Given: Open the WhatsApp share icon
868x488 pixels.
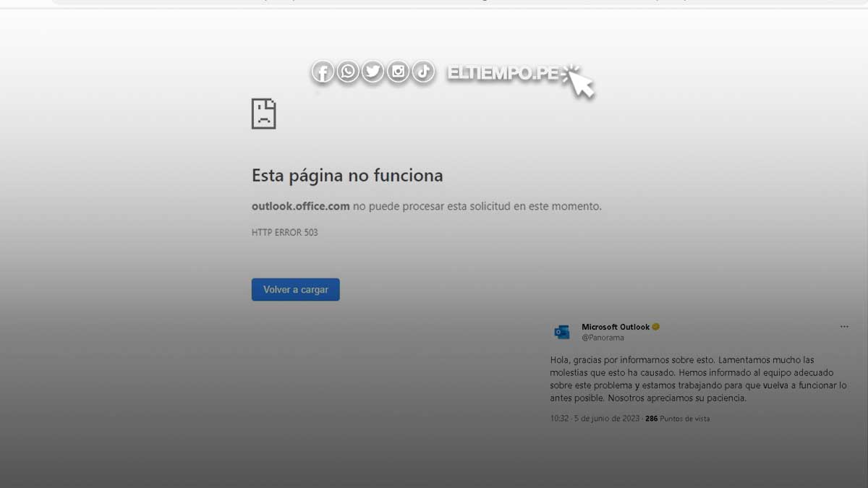Looking at the screenshot, I should pos(348,72).
